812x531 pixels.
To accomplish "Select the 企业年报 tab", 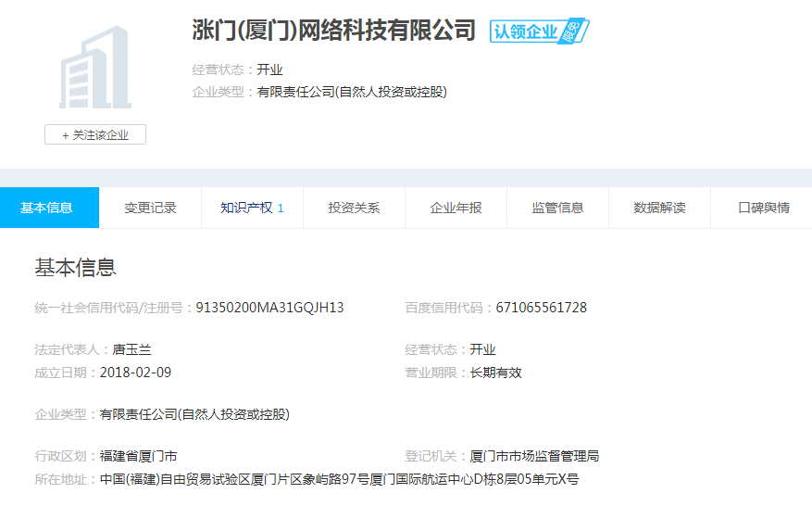I will point(456,208).
